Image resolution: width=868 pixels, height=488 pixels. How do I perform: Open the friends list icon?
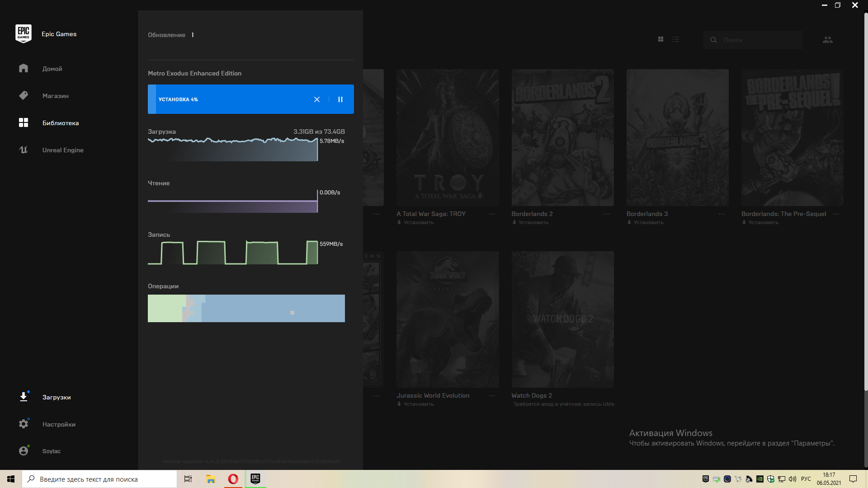827,40
